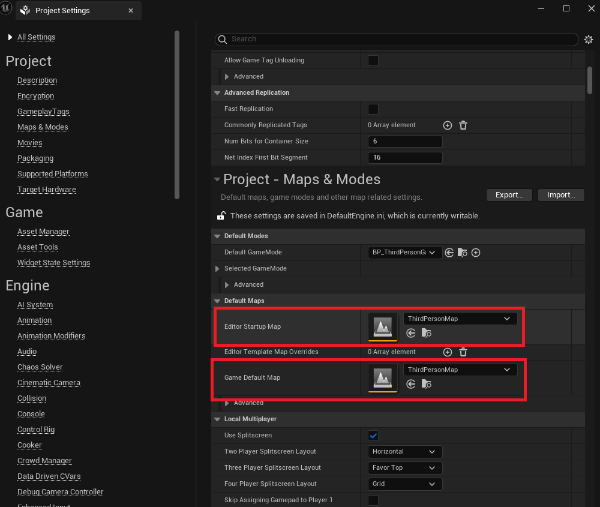
Task: Open Asset Manager settings
Action: click(43, 232)
